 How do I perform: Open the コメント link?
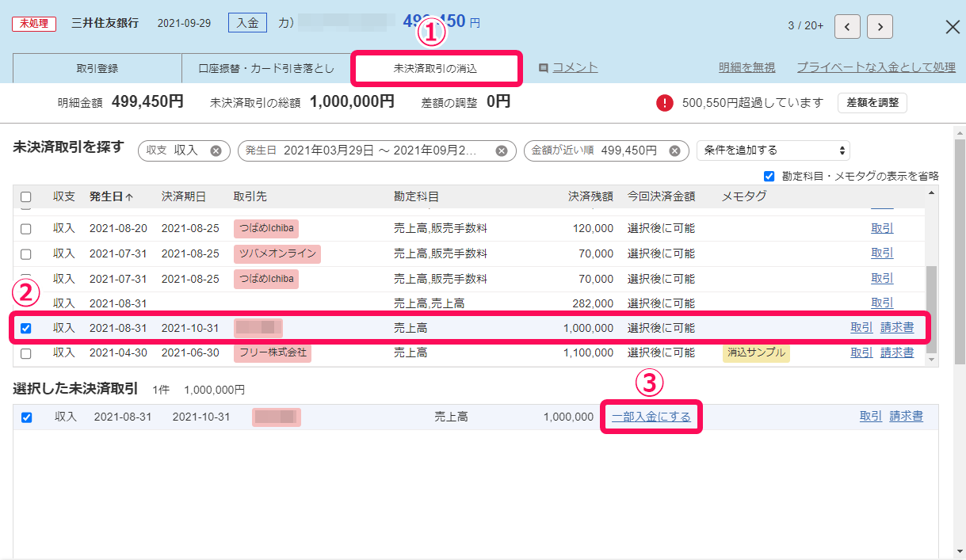point(575,68)
